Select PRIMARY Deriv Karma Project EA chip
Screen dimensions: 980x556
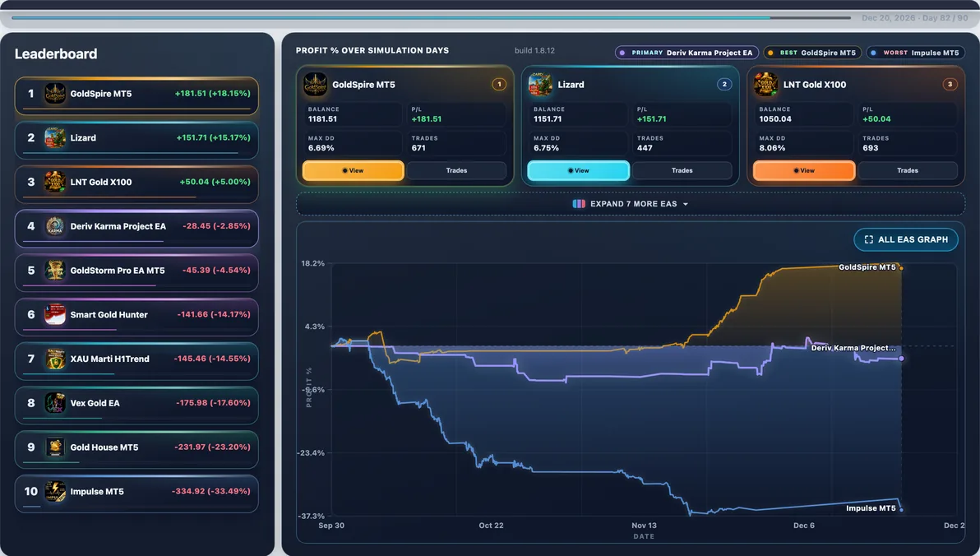click(x=686, y=53)
